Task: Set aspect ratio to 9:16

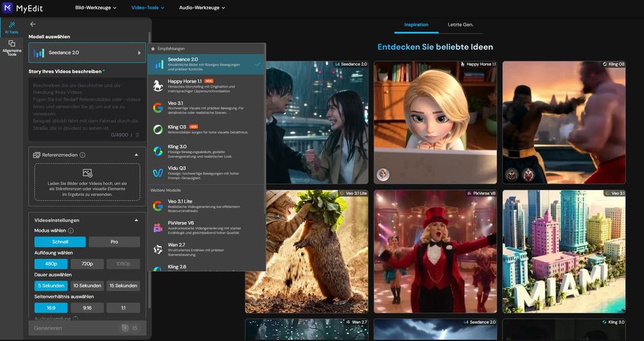Action: [x=87, y=307]
